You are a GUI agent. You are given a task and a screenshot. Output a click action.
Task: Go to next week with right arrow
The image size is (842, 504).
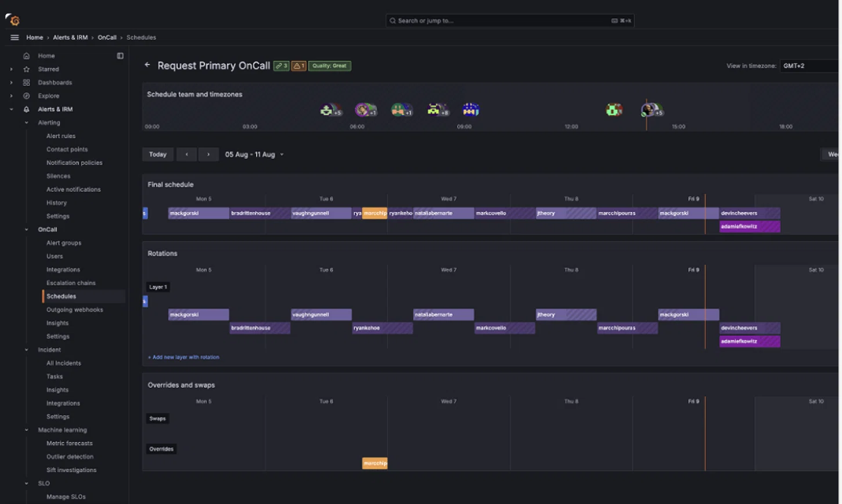coord(208,154)
